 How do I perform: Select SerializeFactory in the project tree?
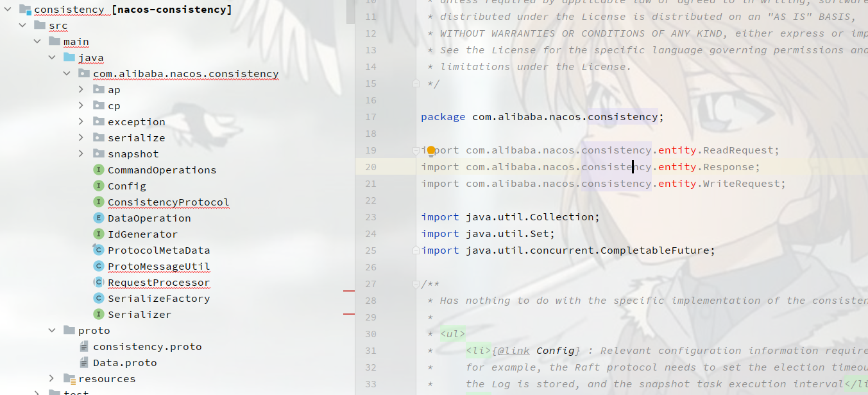(x=158, y=299)
